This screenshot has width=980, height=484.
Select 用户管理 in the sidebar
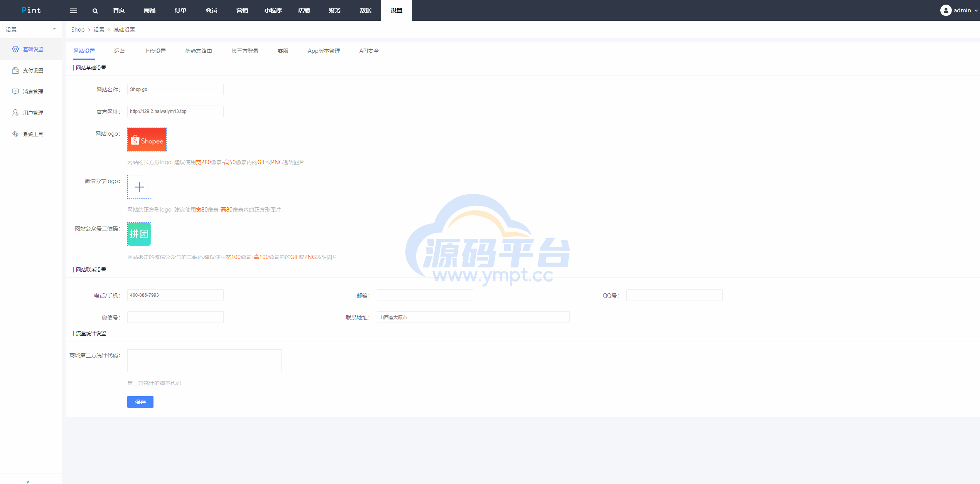coord(31,113)
